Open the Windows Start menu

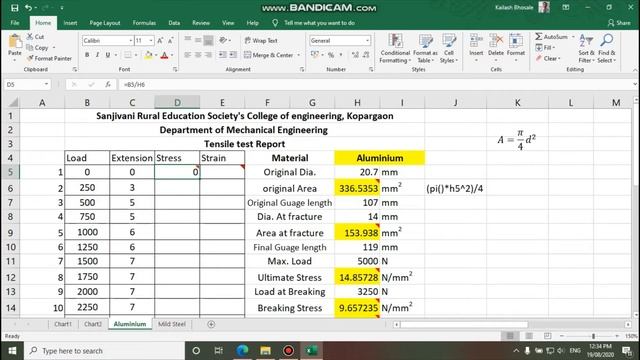click(x=12, y=351)
